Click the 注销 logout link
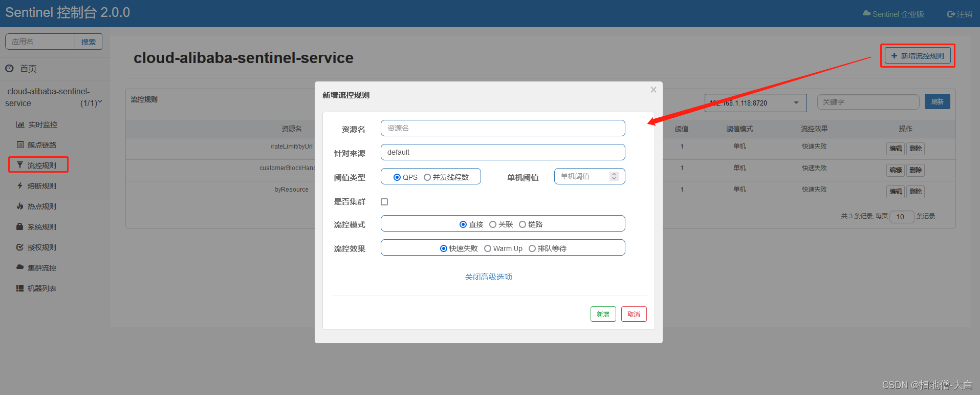Image resolution: width=980 pixels, height=395 pixels. click(960, 14)
